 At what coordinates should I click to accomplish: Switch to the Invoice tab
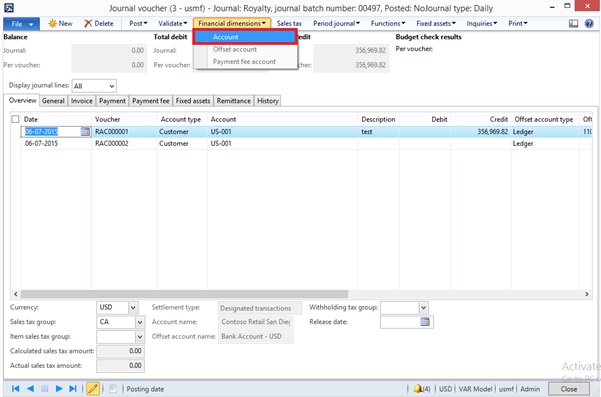82,101
